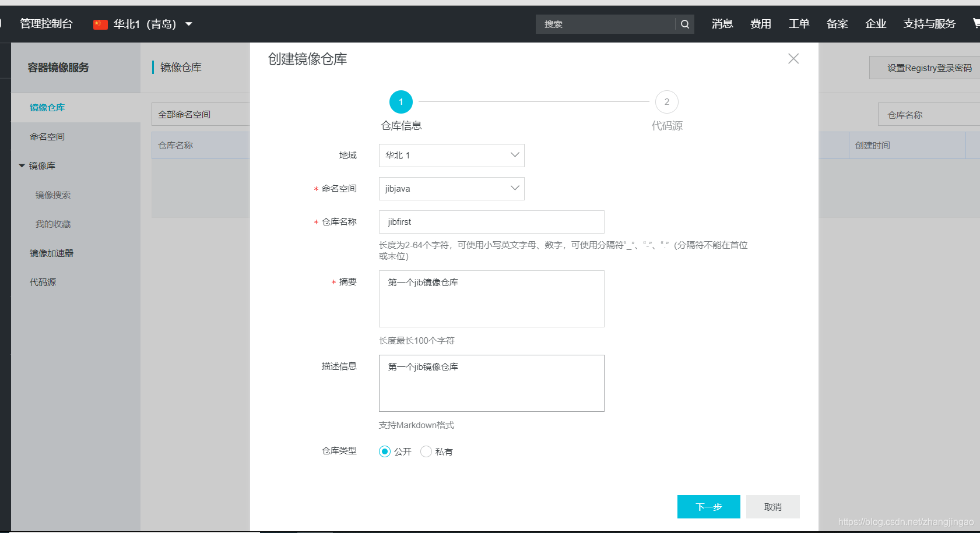Open 企业 in the top navigation

[876, 24]
